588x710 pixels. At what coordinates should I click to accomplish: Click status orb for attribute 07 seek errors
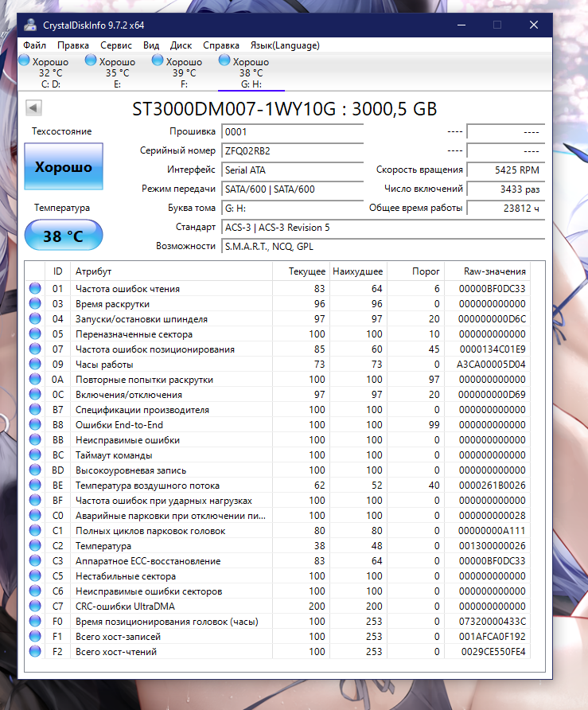(35, 349)
